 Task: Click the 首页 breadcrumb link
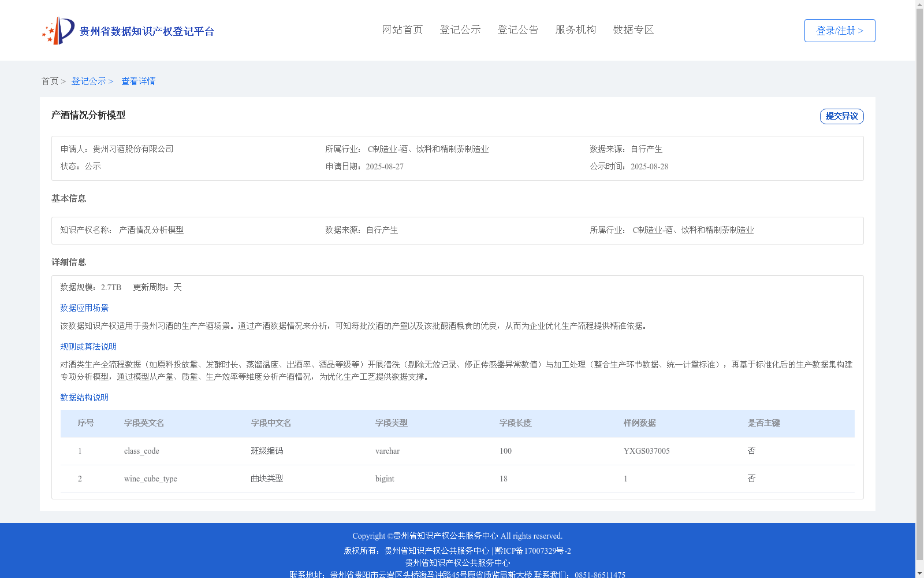tap(50, 81)
